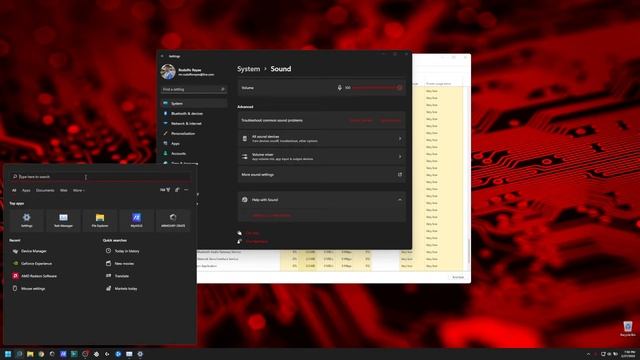Open Device Manager from Recent list
Viewport: 640px width, 360px height.
click(x=30, y=251)
